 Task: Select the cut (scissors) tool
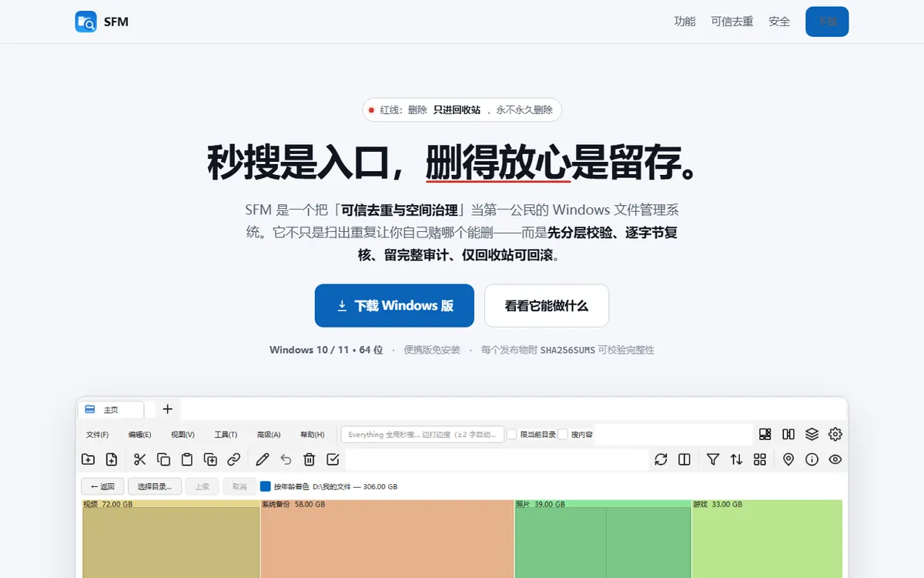coord(140,459)
